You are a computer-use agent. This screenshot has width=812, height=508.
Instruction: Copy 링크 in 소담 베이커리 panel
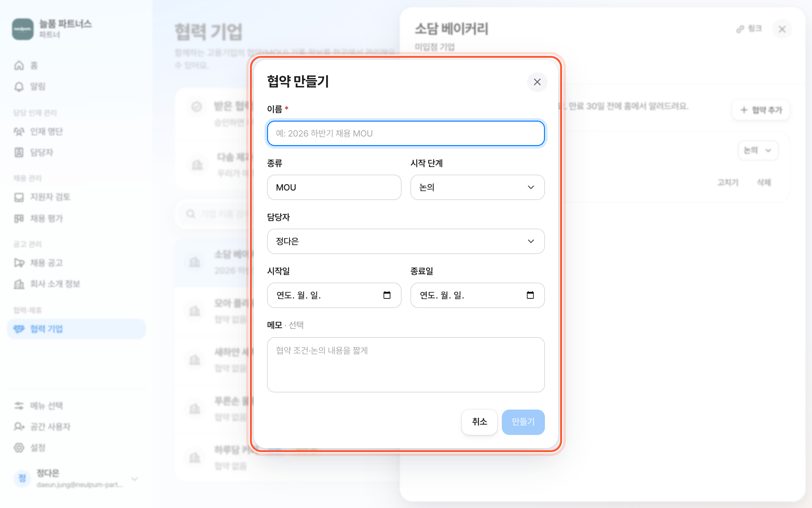(x=749, y=29)
